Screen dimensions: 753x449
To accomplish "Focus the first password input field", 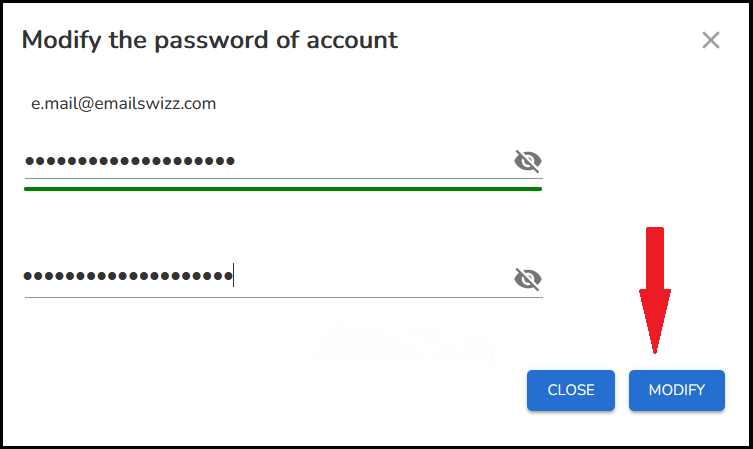I will (283, 161).
